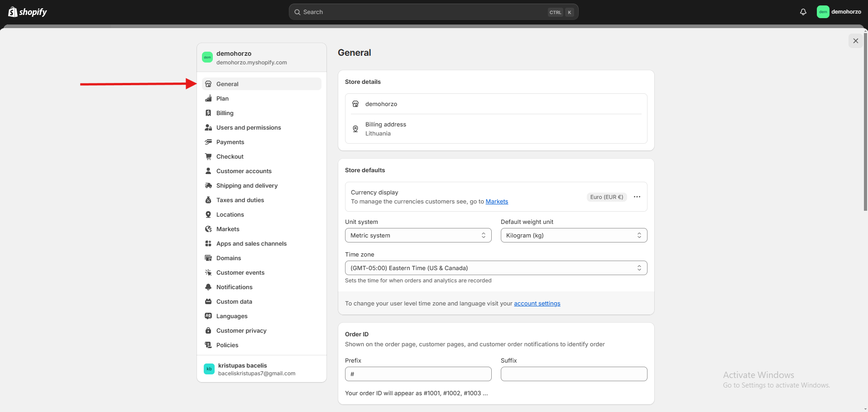
Task: Click the Domains icon in the sidebar
Action: click(208, 258)
